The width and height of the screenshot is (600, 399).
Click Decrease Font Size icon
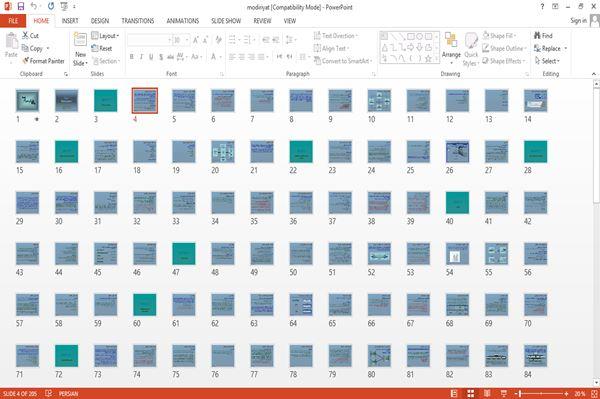point(205,40)
